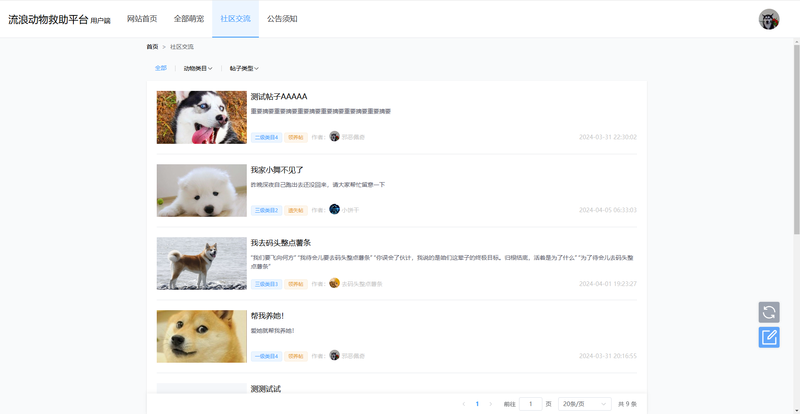Click timestamp 2024-03-31 20:16:55
Viewport: 800px width, 414px height.
608,356
